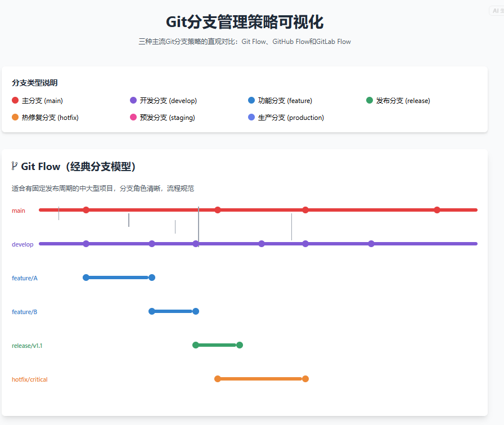Click the 'develop' branch row label
This screenshot has height=425, width=504.
click(x=22, y=244)
